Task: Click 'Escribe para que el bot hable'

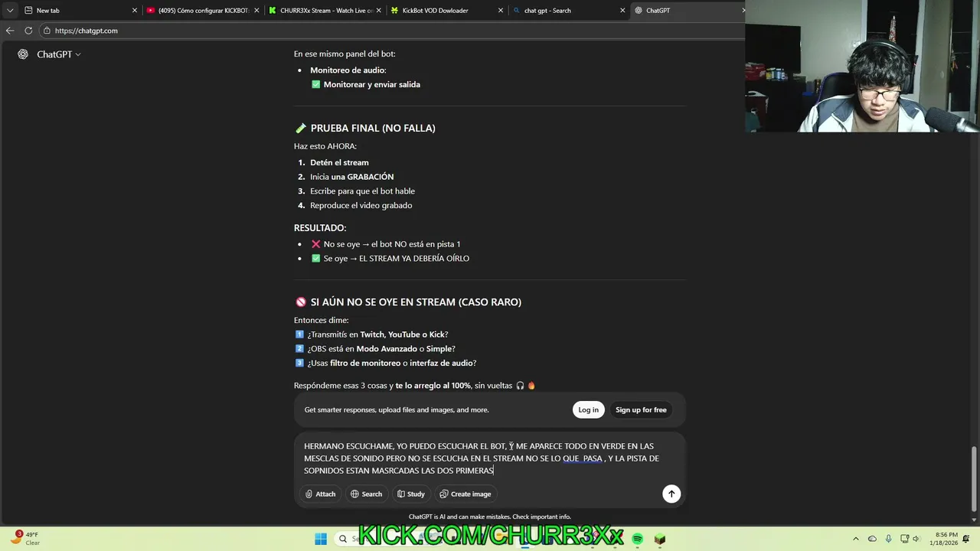Action: 362,191
